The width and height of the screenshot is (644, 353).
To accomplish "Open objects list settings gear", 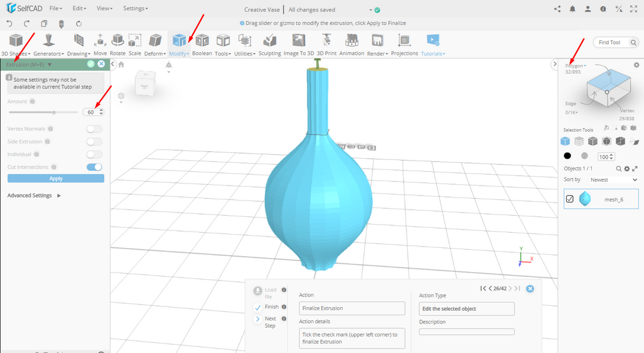I will [x=627, y=169].
